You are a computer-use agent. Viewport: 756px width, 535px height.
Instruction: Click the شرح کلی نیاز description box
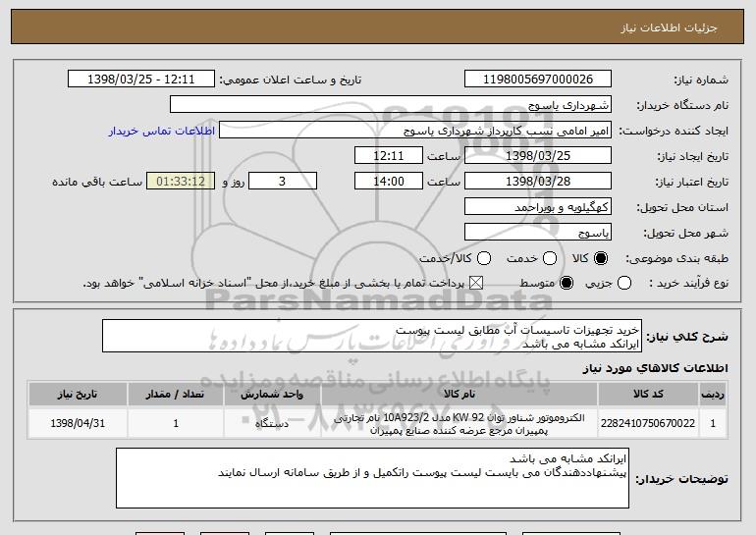[x=372, y=336]
